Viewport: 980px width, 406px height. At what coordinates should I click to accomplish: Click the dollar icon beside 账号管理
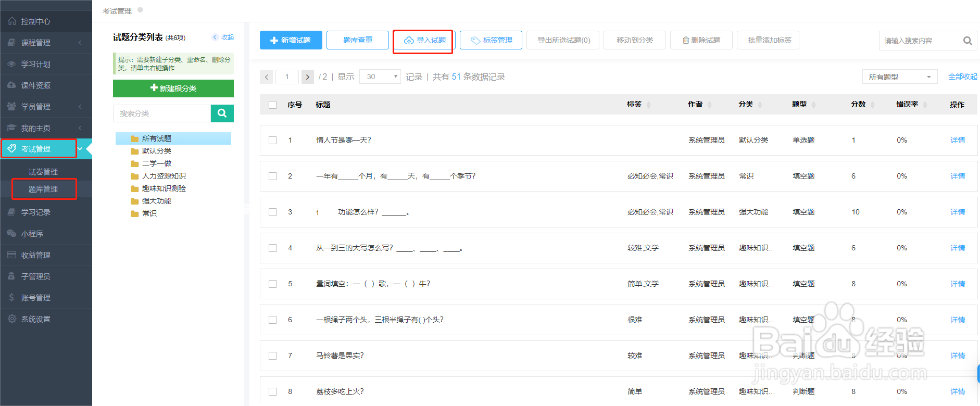point(11,298)
